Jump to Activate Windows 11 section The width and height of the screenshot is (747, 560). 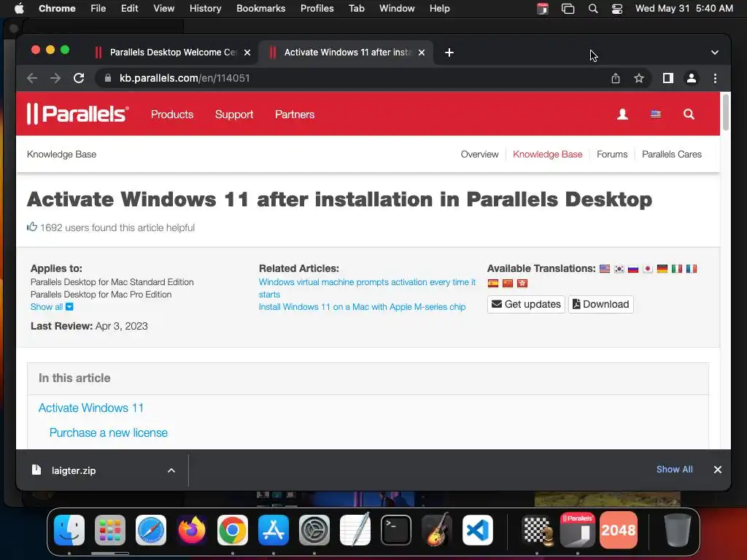pyautogui.click(x=91, y=408)
